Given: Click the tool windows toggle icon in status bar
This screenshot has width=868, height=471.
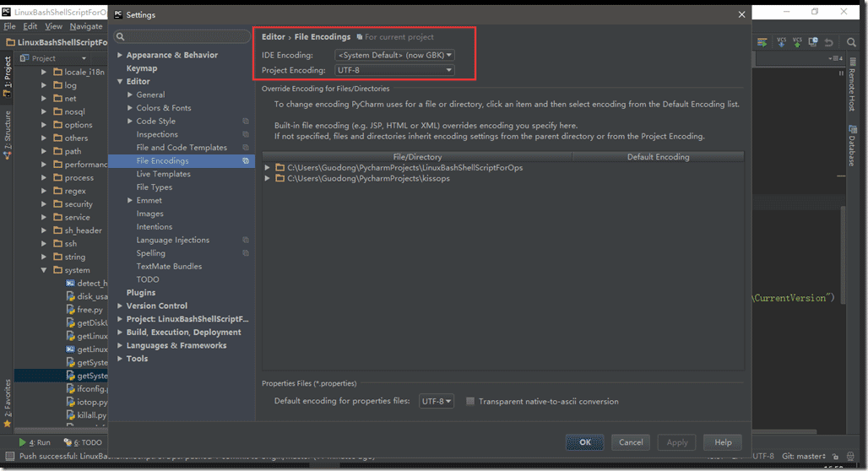Looking at the screenshot, I should tap(9, 456).
